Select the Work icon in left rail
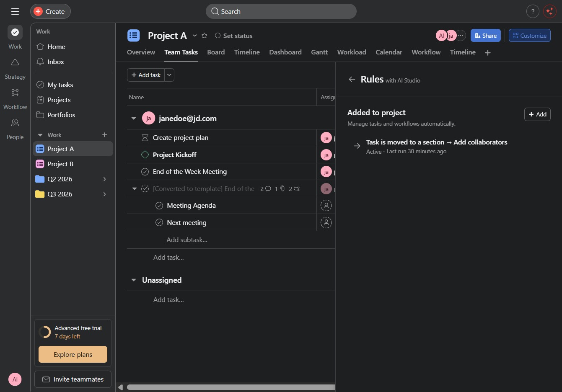The width and height of the screenshot is (562, 392). pos(15,32)
